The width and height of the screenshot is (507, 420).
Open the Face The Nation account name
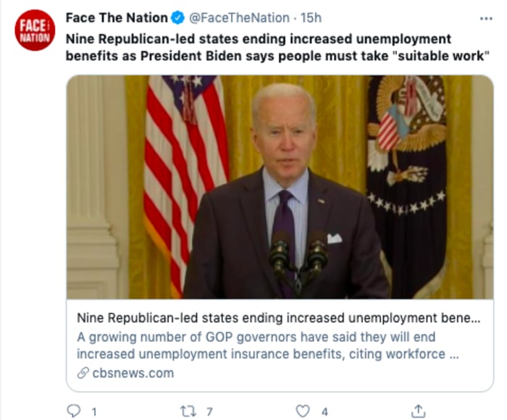[x=117, y=17]
